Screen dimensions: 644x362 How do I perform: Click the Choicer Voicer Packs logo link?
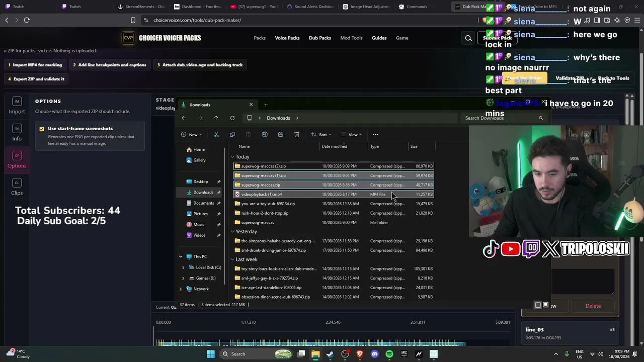pyautogui.click(x=162, y=38)
